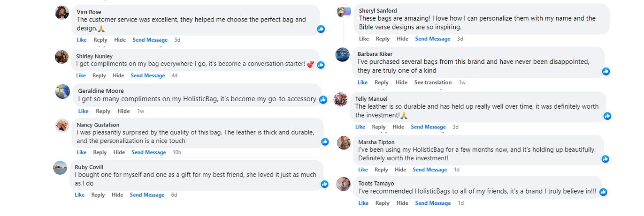
Task: Hide Toots Tamayo's comment
Action: pos(402,203)
